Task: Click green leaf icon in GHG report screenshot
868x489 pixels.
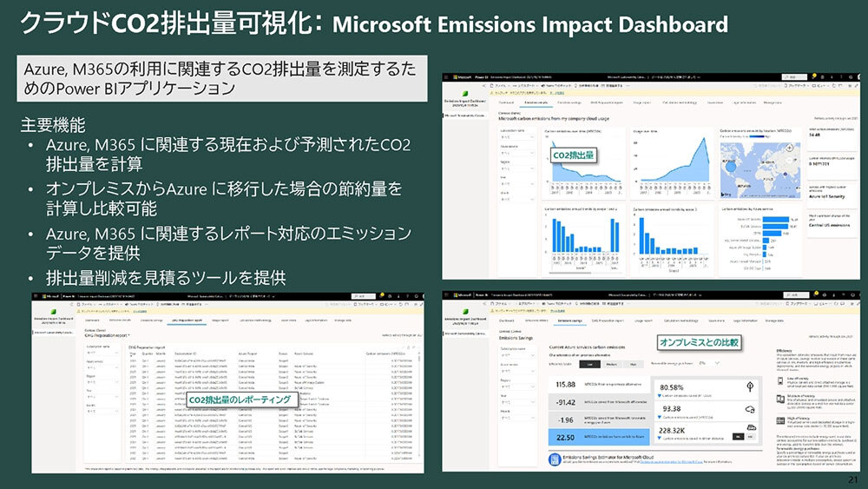Action: pos(53,312)
